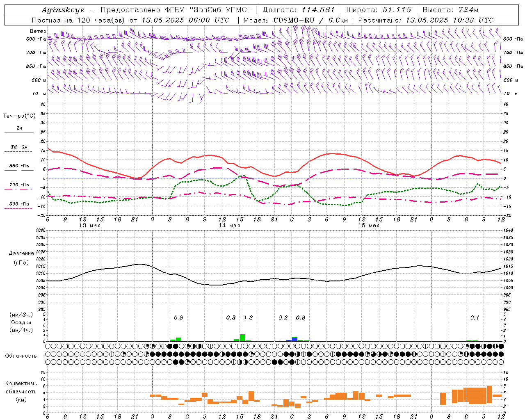The image size is (525, 420).
Task: Click the Ветер wind panel label
Action: 38,31
